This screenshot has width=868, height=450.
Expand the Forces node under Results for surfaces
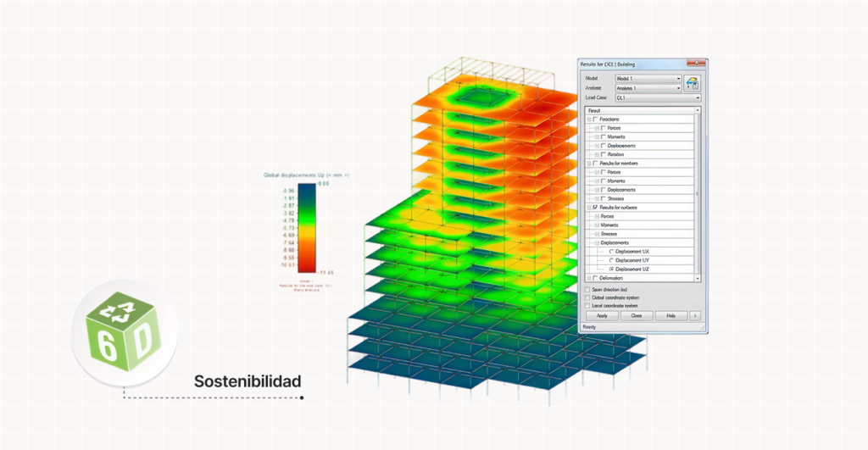tap(597, 216)
